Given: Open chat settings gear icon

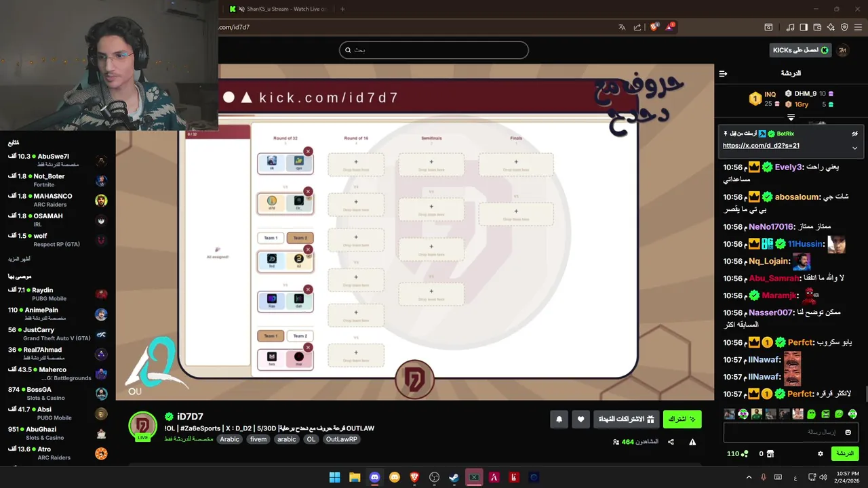Looking at the screenshot, I should click(x=821, y=453).
